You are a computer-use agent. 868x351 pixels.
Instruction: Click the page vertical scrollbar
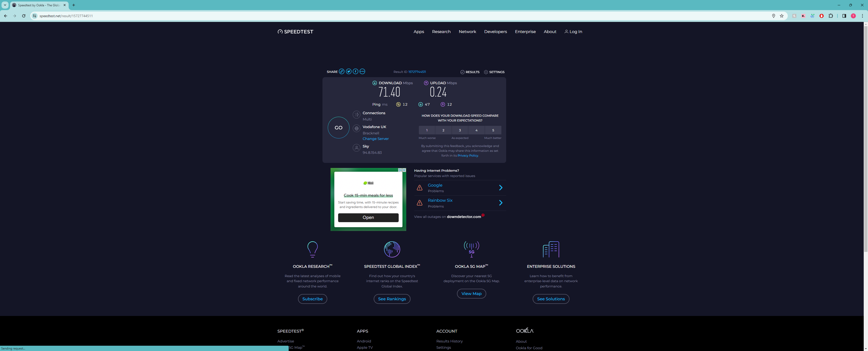tap(865, 138)
